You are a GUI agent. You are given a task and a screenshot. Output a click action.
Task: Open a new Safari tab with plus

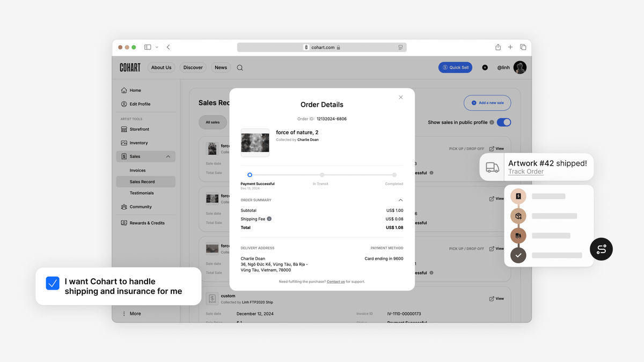click(510, 47)
